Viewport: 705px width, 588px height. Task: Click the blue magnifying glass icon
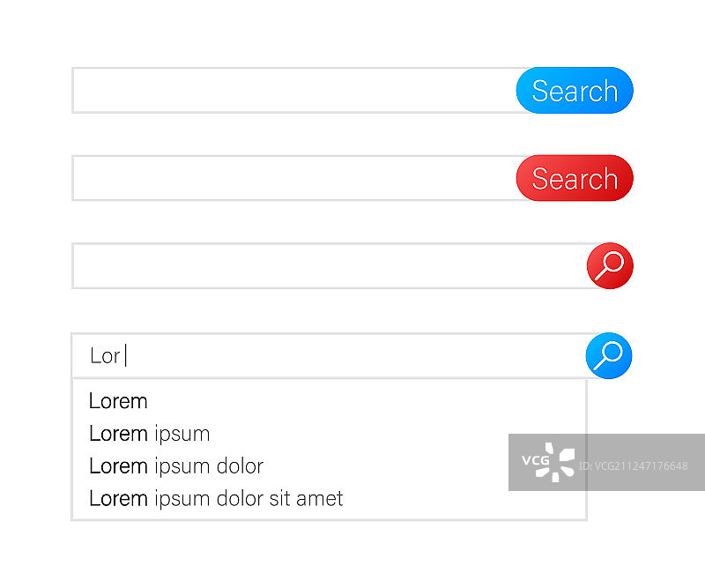coord(609,356)
